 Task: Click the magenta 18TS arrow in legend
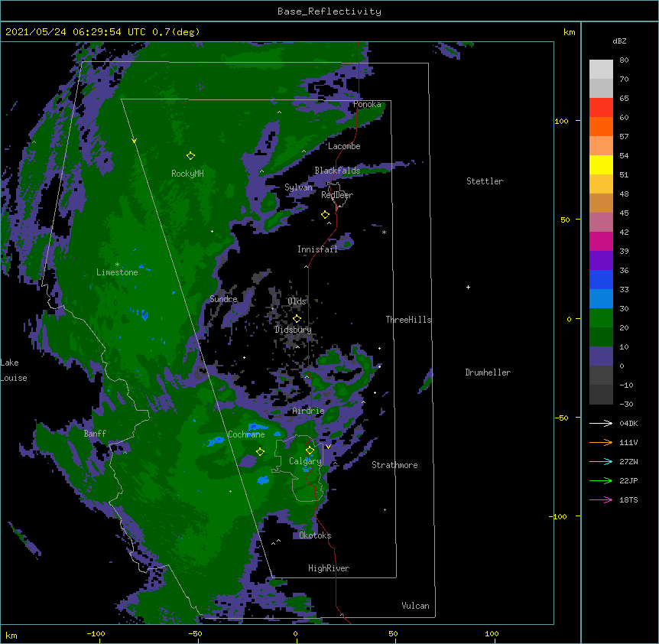601,499
